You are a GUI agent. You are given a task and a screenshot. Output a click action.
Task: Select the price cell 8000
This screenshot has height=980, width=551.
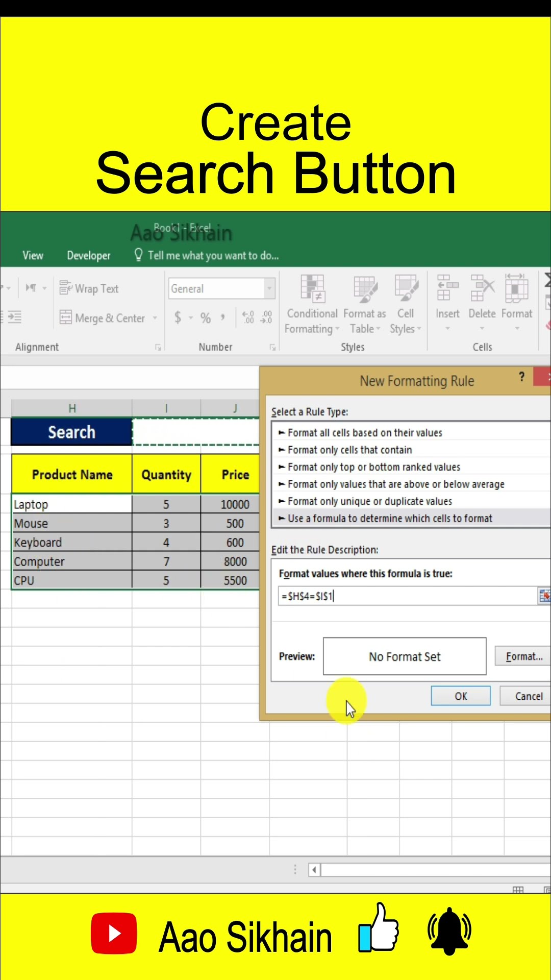(231, 561)
